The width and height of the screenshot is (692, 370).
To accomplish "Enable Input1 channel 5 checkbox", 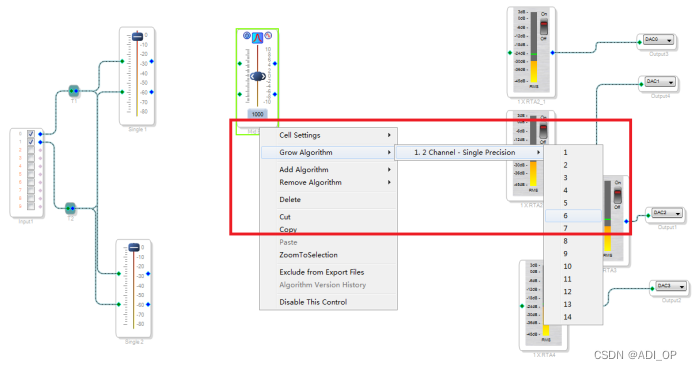I will click(31, 174).
